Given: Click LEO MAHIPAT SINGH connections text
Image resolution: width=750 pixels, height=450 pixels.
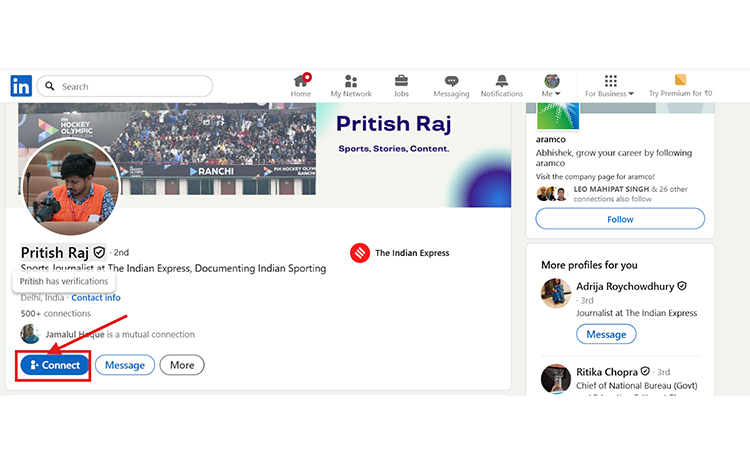Looking at the screenshot, I should click(x=630, y=194).
